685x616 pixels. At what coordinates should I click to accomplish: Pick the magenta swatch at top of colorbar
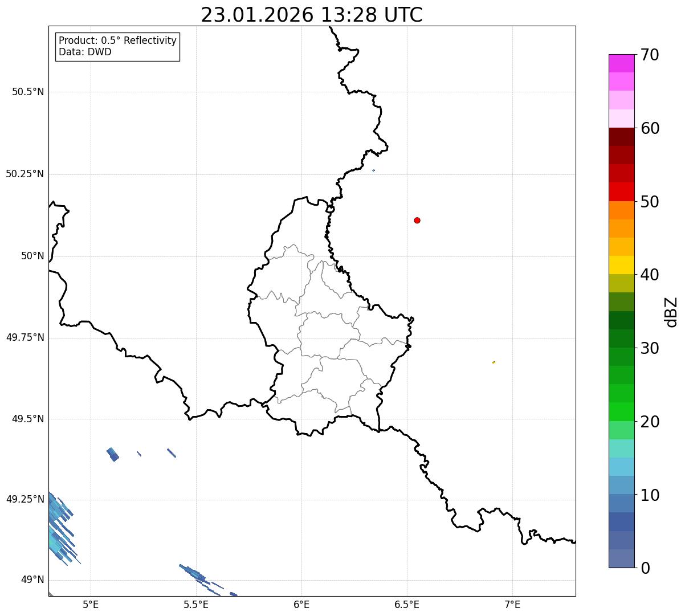click(x=621, y=63)
